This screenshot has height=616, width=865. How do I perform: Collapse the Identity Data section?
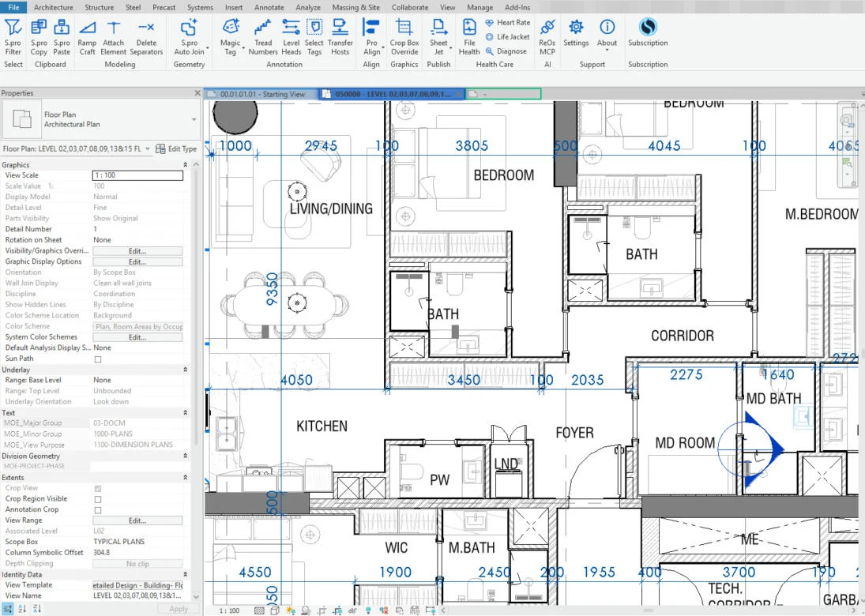[186, 574]
